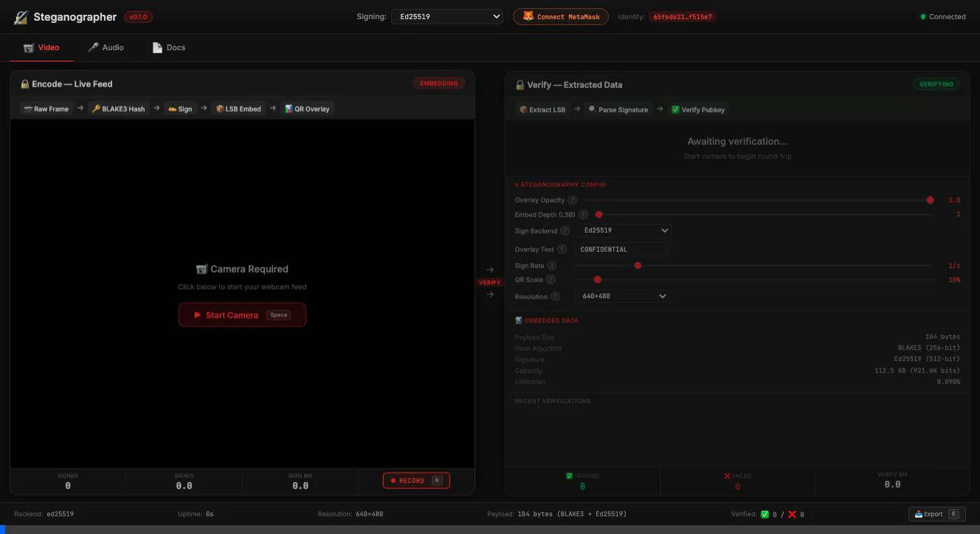Image resolution: width=980 pixels, height=534 pixels.
Task: Click the MetaMask fox icon
Action: tap(528, 16)
